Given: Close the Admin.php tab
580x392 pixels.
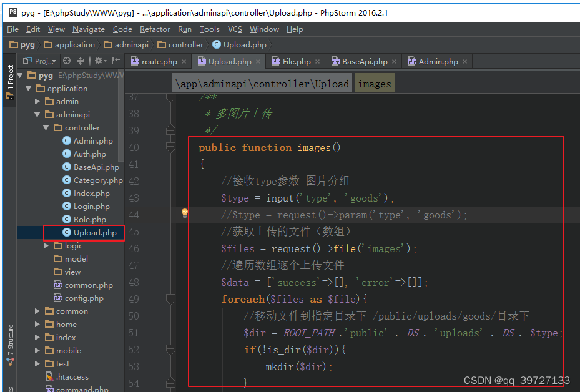Looking at the screenshot, I should [465, 62].
